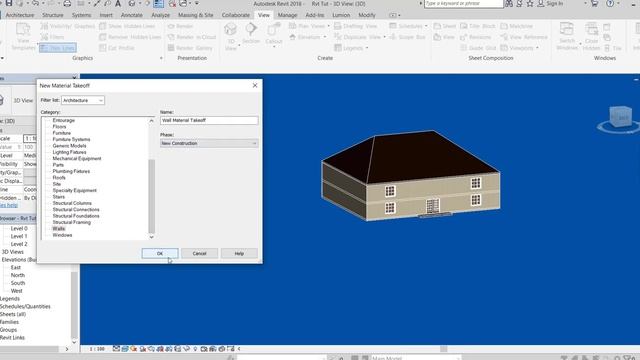Select the Floors category in the list
Viewport: 640px width, 360px height.
[59, 127]
